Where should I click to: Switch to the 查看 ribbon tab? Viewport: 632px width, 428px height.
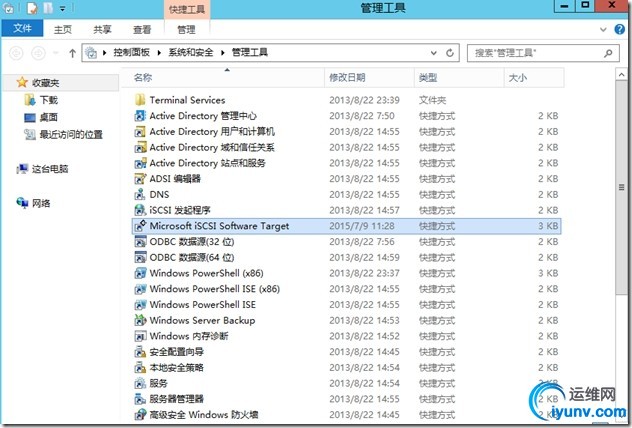142,29
